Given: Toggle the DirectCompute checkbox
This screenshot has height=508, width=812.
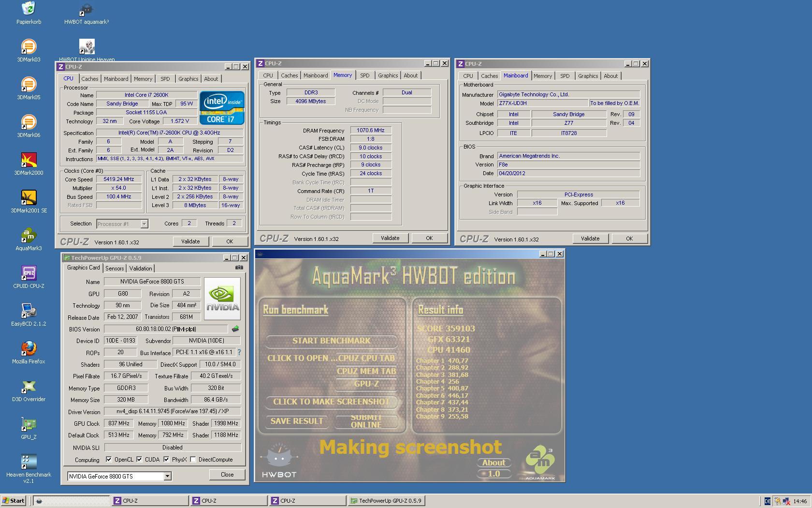Looking at the screenshot, I should 193,459.
